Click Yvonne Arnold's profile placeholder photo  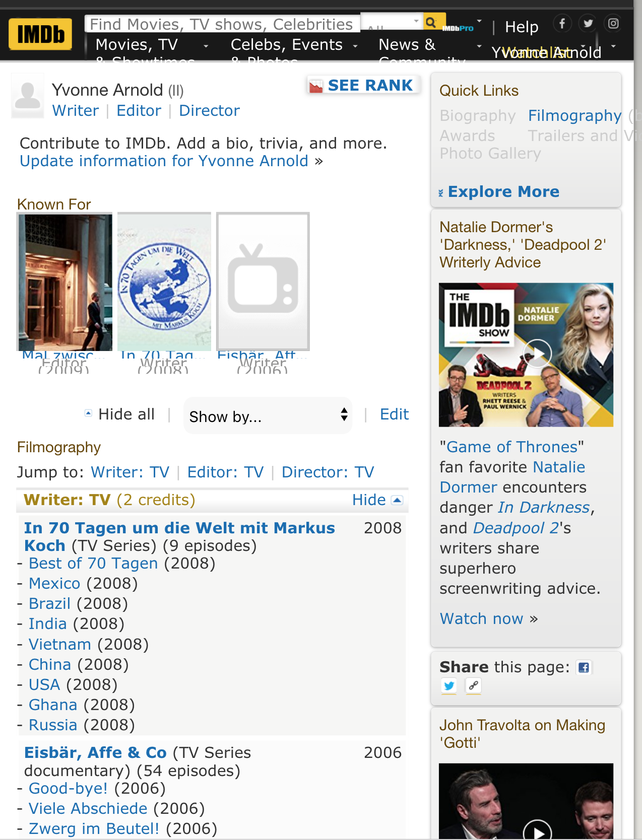tap(28, 95)
